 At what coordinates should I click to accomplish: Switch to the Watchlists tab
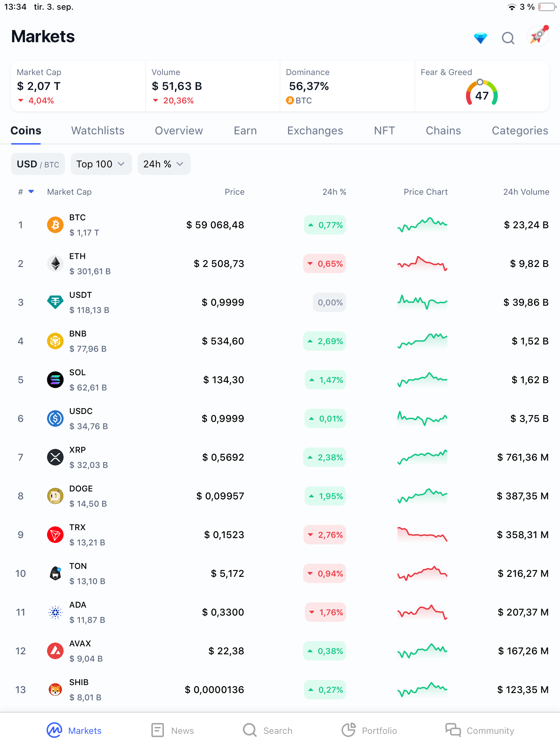(x=98, y=130)
